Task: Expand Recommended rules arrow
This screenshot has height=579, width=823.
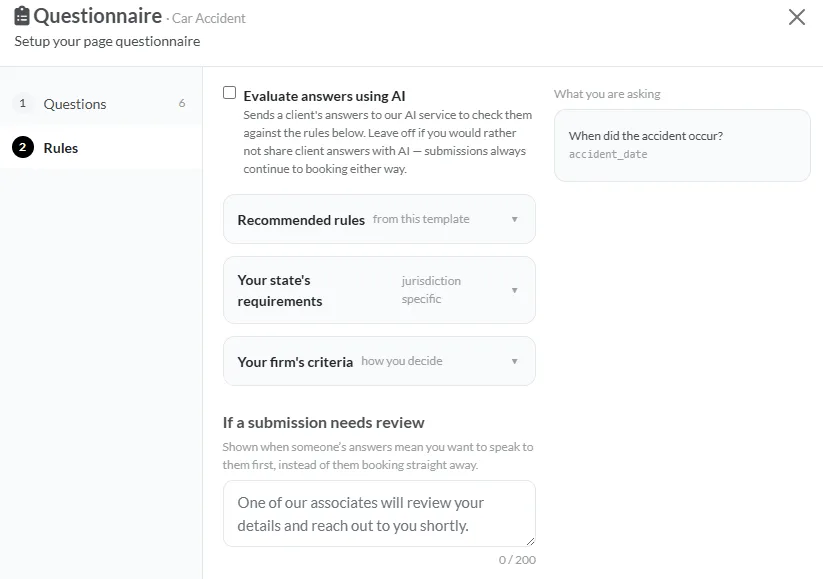Action: [x=514, y=219]
